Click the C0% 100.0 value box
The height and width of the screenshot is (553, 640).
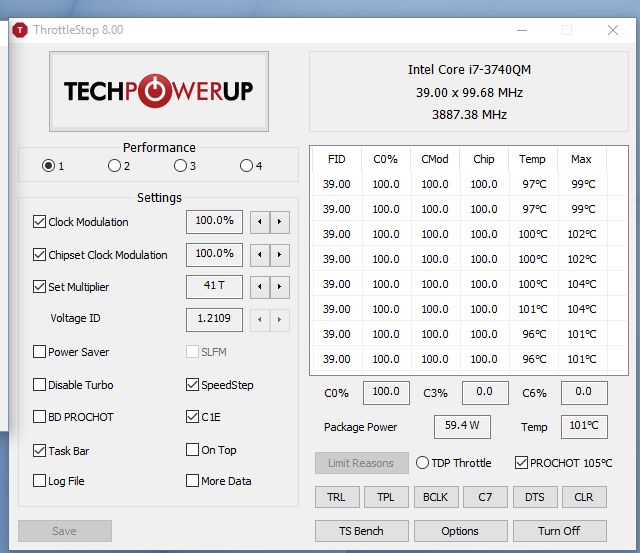(x=386, y=393)
